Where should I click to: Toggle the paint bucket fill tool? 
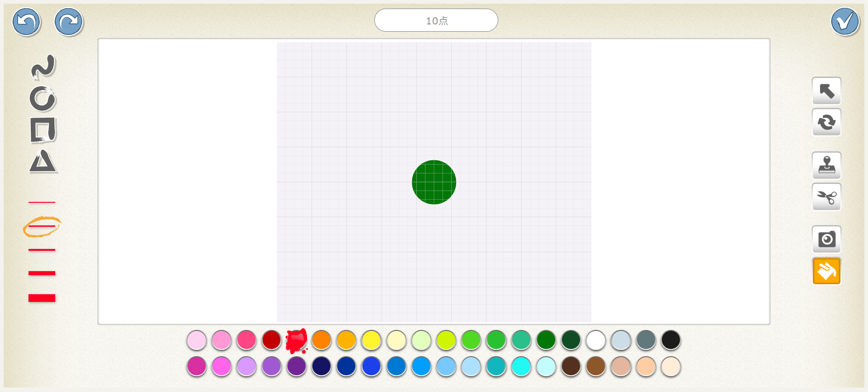826,271
